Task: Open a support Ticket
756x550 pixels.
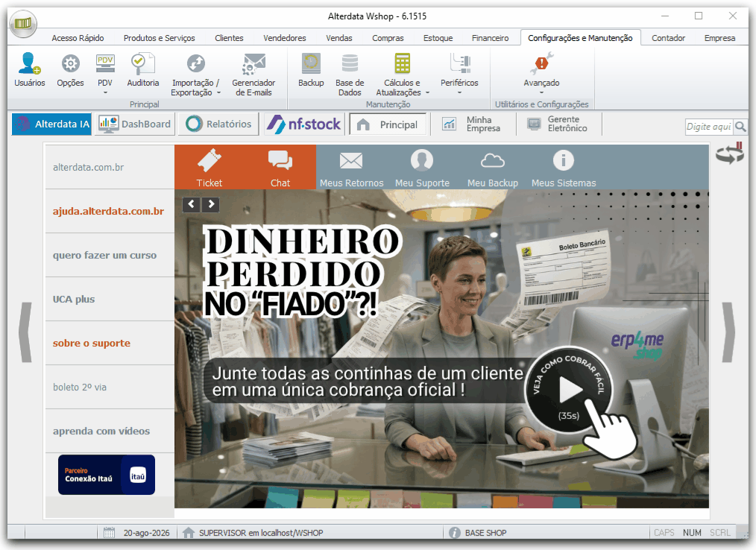Action: click(x=210, y=167)
